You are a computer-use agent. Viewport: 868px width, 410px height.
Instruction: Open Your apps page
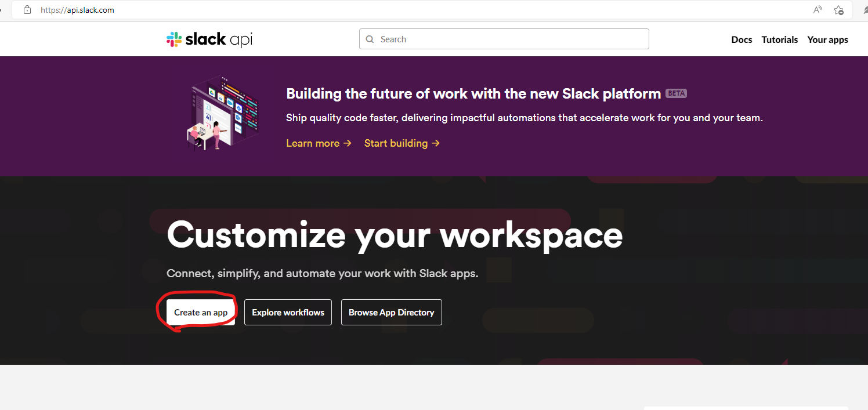[827, 39]
